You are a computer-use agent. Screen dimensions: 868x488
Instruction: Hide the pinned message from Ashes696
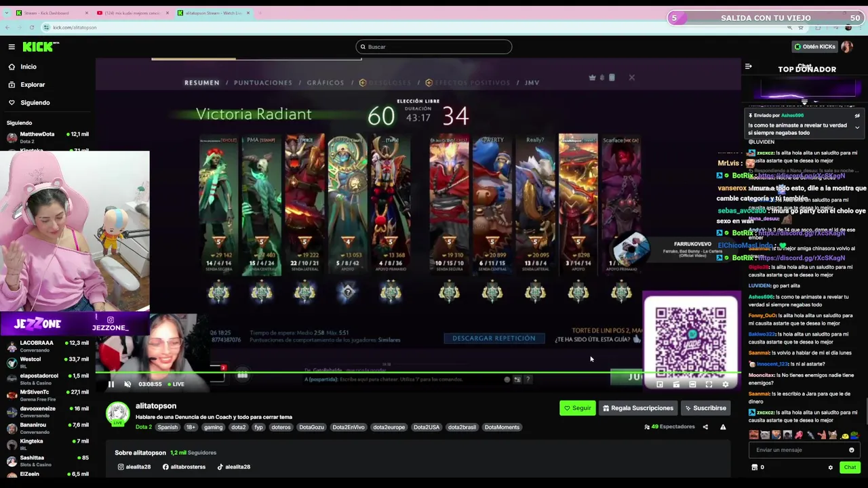pyautogui.click(x=857, y=115)
